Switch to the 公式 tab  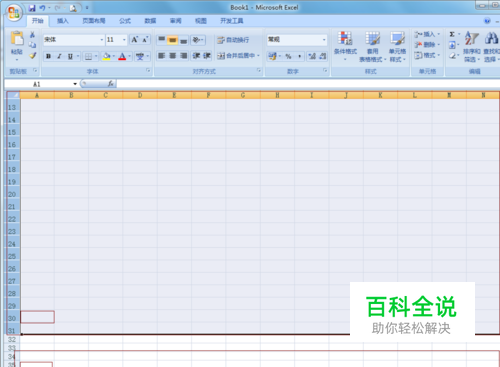125,21
